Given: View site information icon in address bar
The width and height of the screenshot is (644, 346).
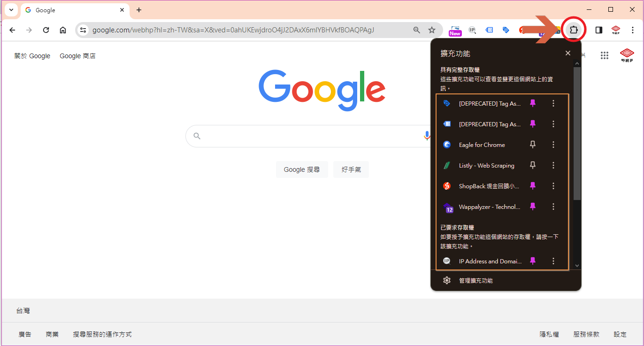Looking at the screenshot, I should click(x=83, y=30).
